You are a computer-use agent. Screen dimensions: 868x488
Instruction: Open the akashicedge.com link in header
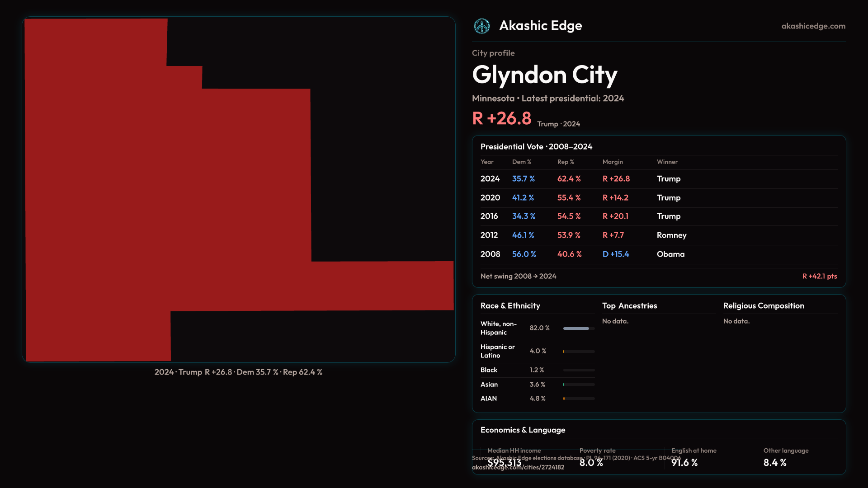coord(813,26)
